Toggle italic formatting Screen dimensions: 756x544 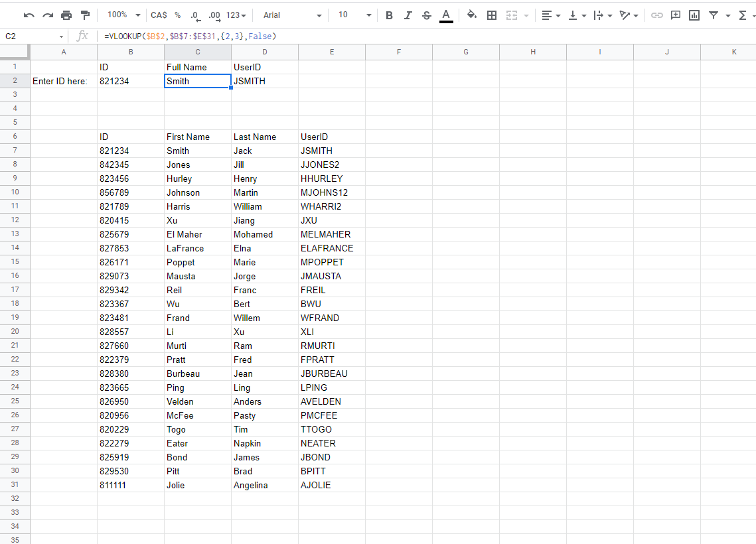pos(408,15)
